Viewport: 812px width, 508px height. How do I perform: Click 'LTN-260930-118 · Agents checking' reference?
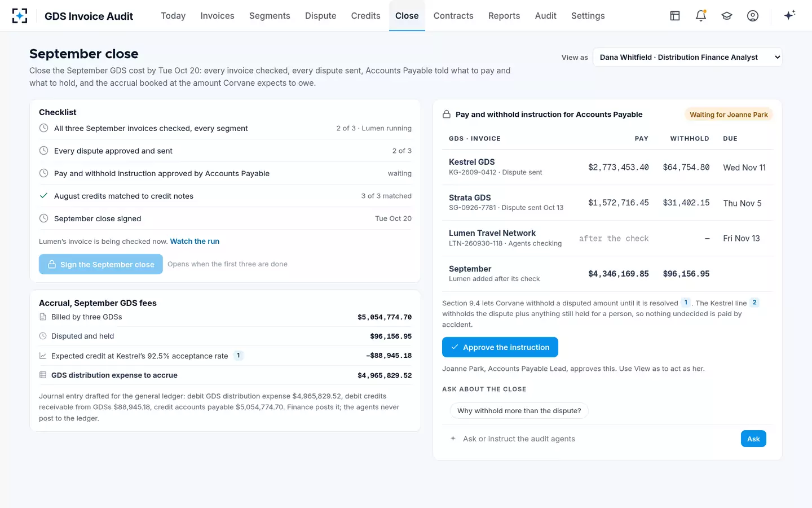click(505, 244)
